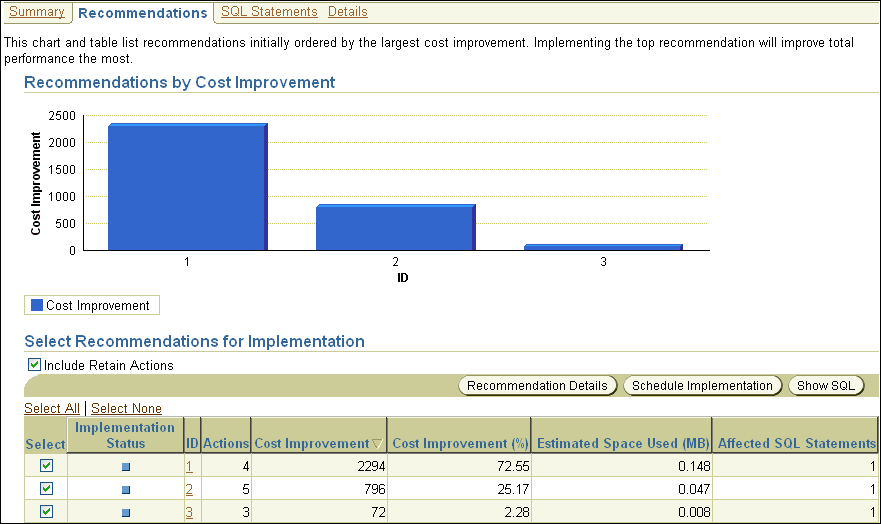Viewport: 881px width, 524px height.
Task: Open the Summary tab
Action: [36, 12]
